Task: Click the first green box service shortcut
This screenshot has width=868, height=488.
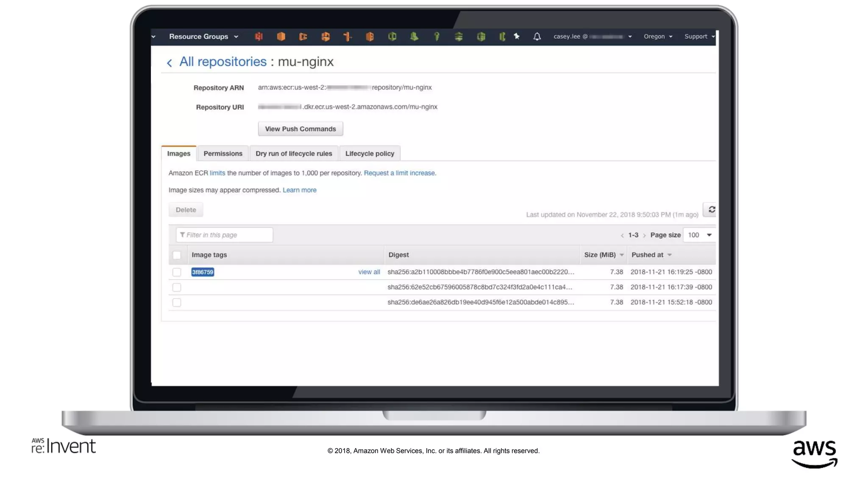Action: tap(392, 37)
